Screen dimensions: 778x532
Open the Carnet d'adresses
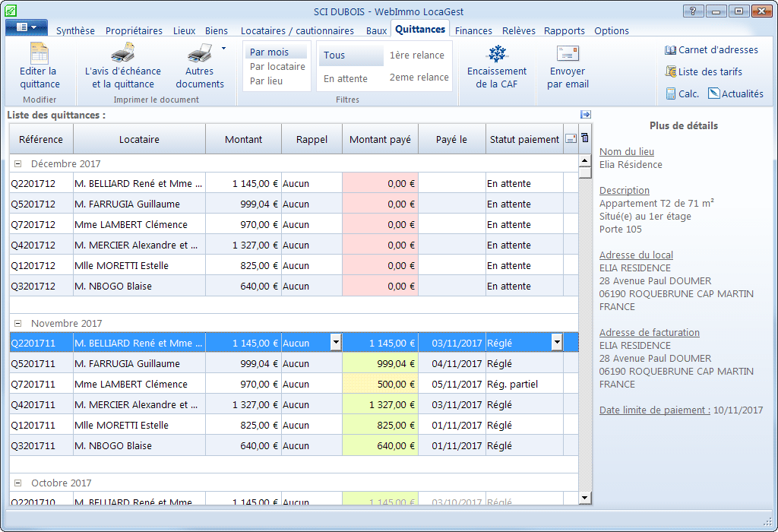[711, 50]
